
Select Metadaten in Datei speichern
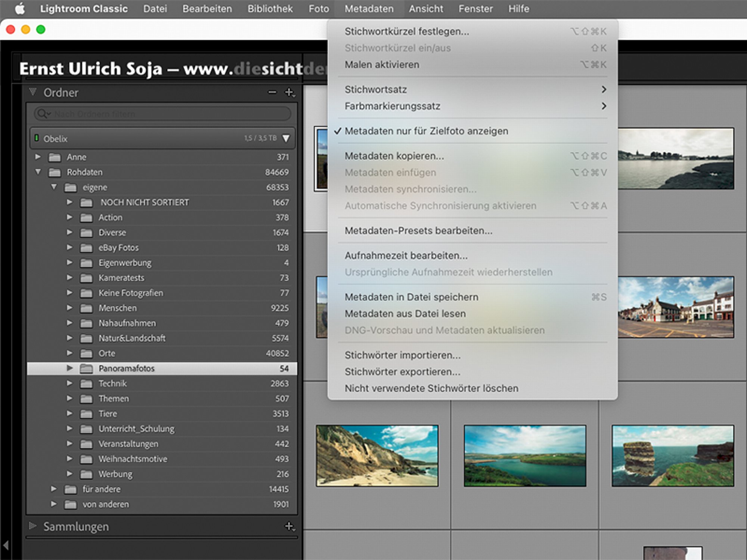[472, 297]
